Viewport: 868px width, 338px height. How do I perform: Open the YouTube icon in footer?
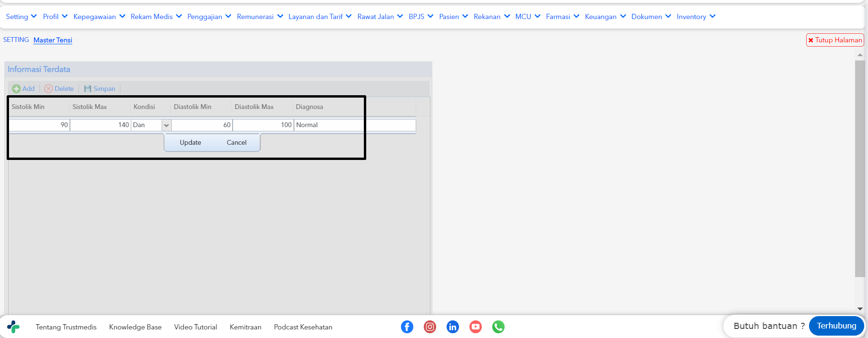tap(476, 327)
